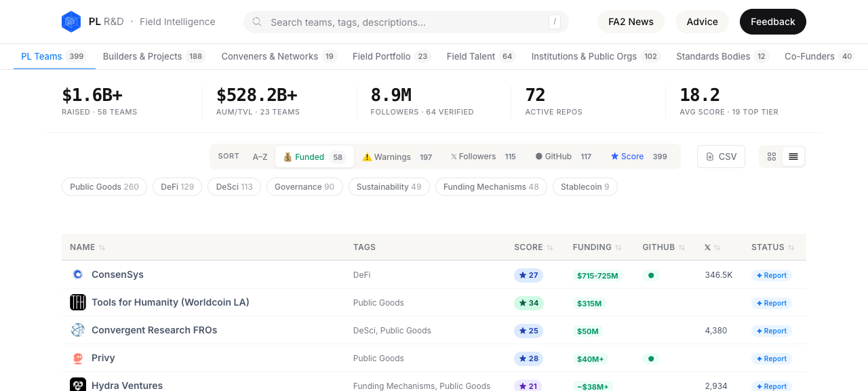Focus the search teams input field
The height and width of the screenshot is (391, 868).
(406, 22)
